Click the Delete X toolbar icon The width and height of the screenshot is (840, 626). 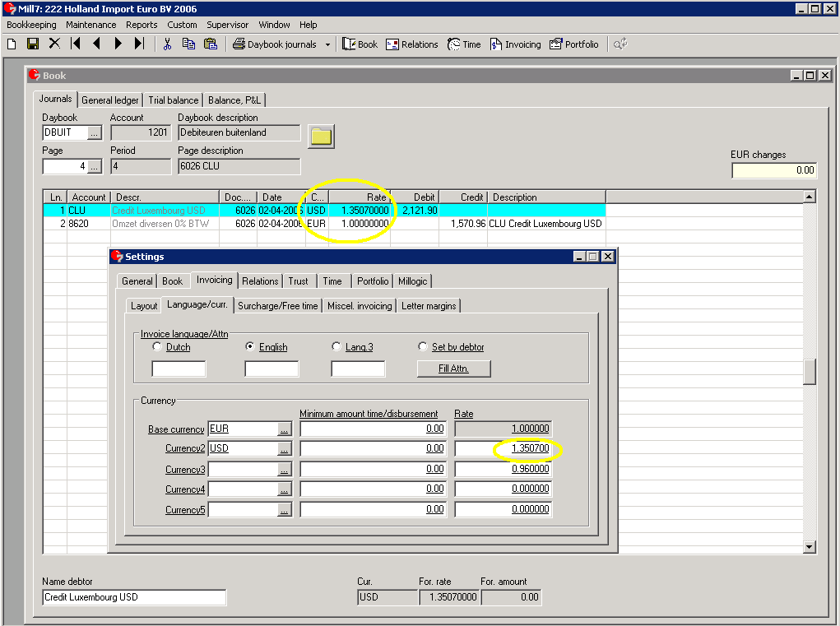[x=54, y=44]
